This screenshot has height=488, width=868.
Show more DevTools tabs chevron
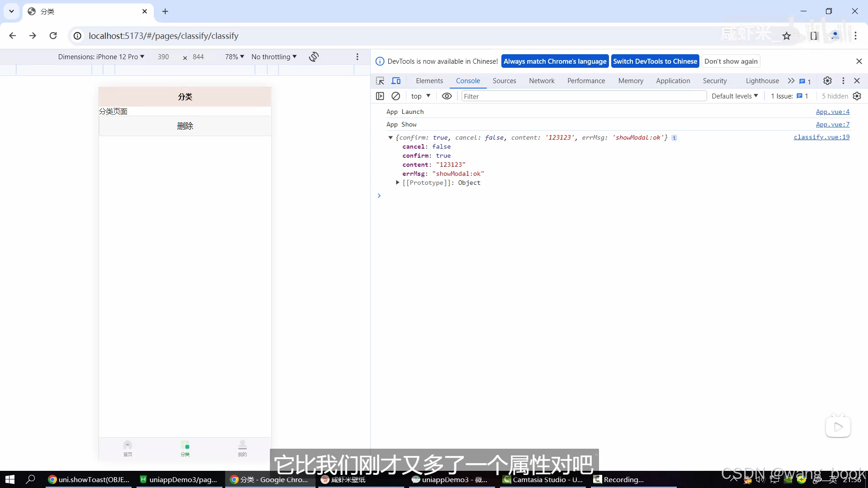(791, 80)
